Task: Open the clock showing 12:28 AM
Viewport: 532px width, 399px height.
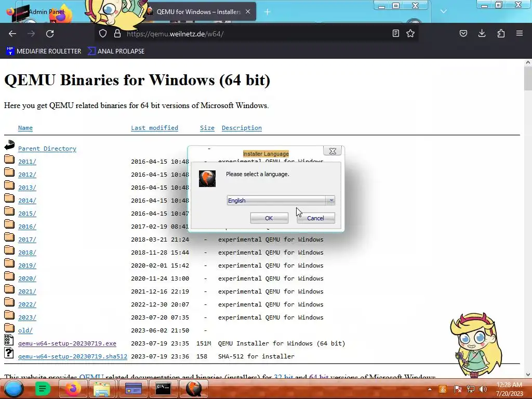Action: 509,389
